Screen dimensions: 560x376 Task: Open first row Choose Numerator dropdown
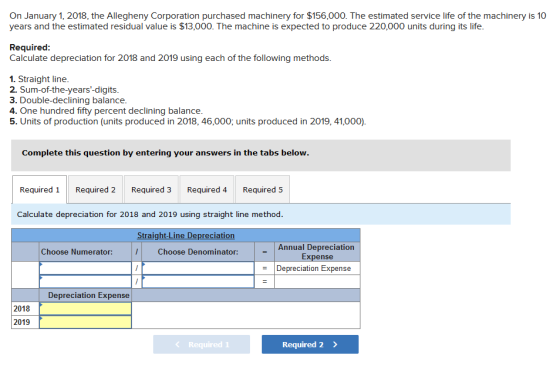pos(85,268)
